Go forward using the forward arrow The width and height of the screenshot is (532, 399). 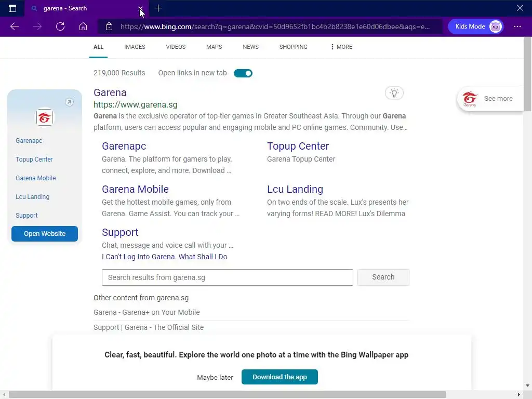click(x=37, y=26)
